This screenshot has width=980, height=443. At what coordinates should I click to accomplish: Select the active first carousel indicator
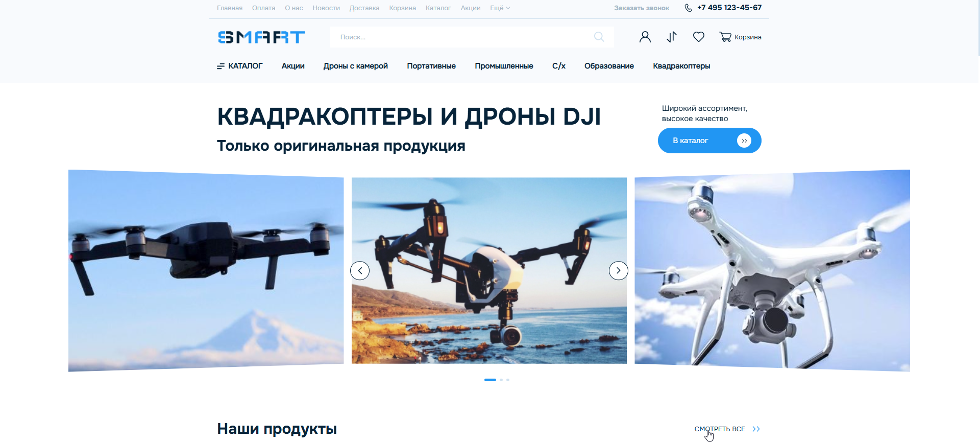coord(490,380)
